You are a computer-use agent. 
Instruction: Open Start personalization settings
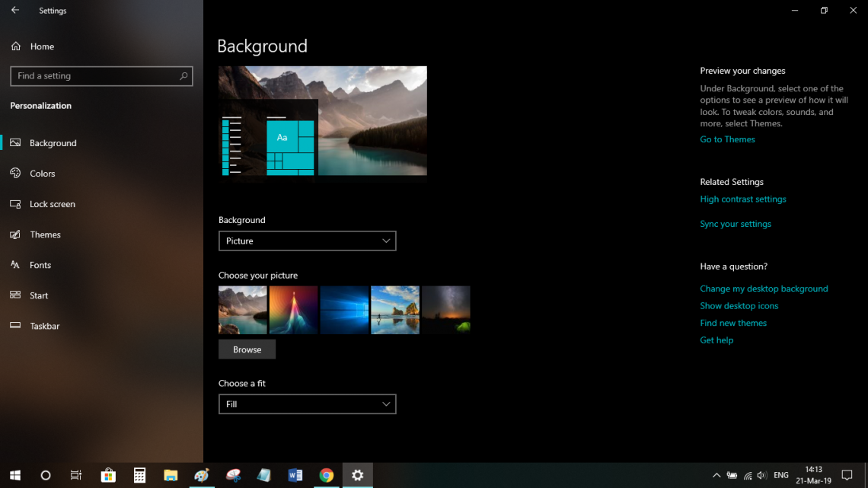point(37,295)
